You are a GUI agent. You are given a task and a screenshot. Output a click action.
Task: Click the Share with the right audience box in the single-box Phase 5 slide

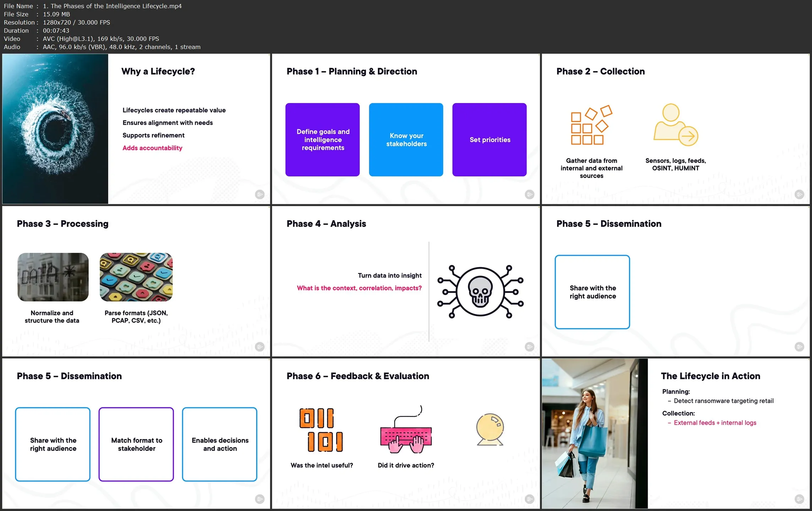[593, 292]
